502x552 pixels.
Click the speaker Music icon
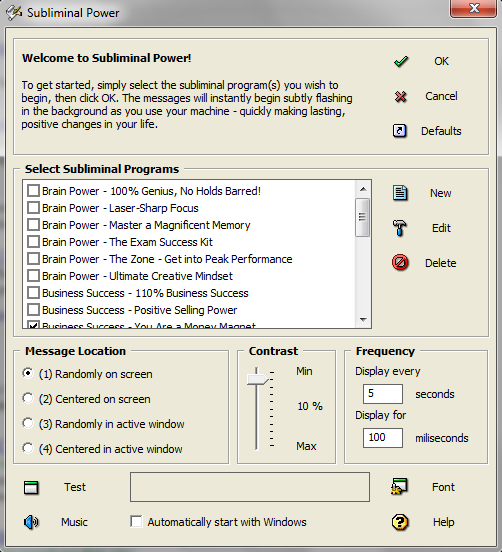(31, 522)
